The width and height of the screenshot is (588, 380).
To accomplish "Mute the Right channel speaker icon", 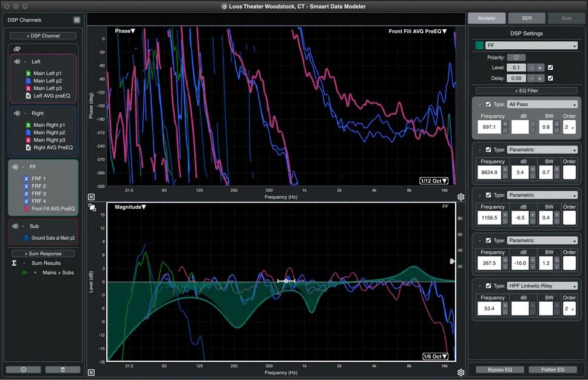I will pyautogui.click(x=17, y=114).
